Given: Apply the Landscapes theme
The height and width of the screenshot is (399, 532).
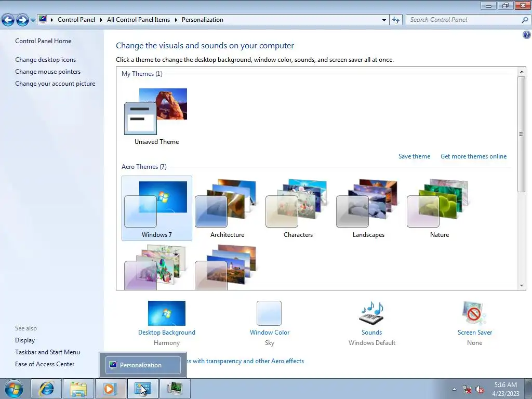Looking at the screenshot, I should point(368,208).
